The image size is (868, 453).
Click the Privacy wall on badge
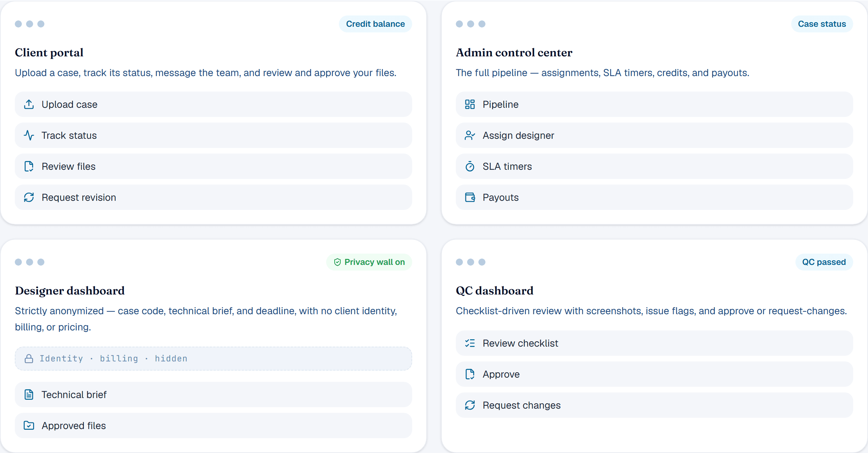pos(369,262)
